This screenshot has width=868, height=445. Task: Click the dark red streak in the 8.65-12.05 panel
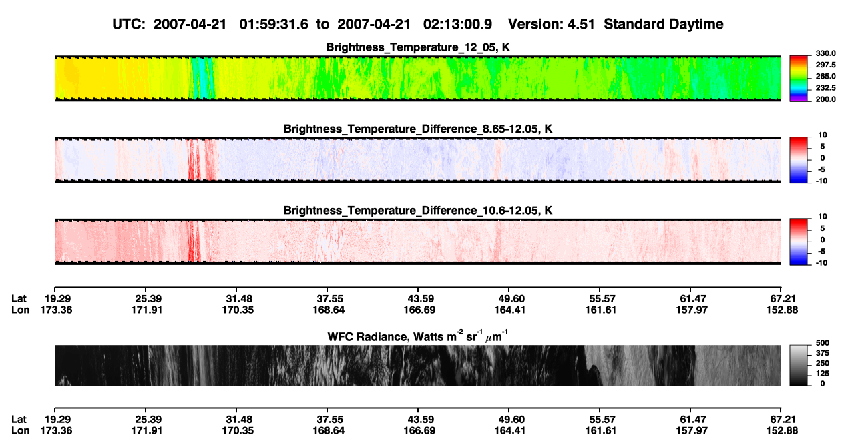coord(193,160)
